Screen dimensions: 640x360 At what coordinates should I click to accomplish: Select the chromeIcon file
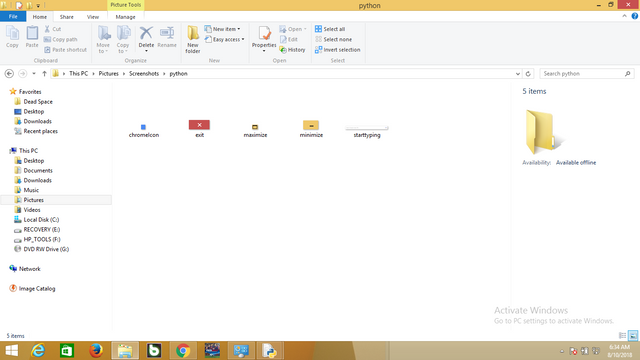coord(144,130)
